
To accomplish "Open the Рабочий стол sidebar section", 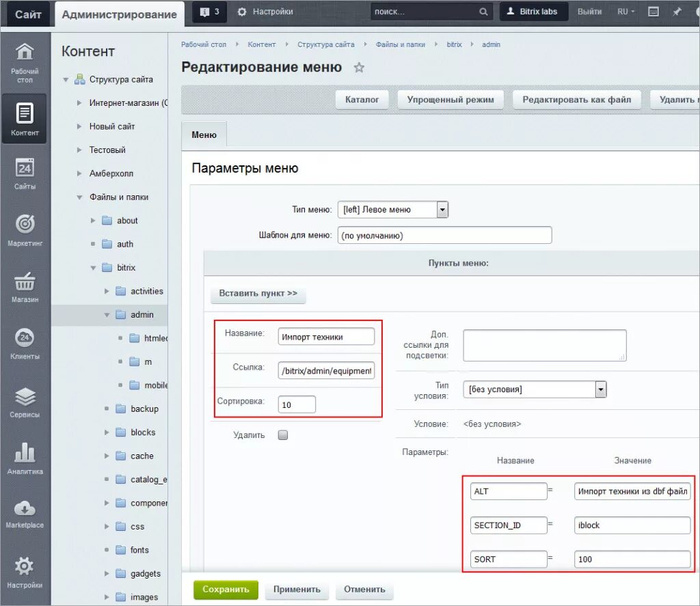I will (x=25, y=64).
